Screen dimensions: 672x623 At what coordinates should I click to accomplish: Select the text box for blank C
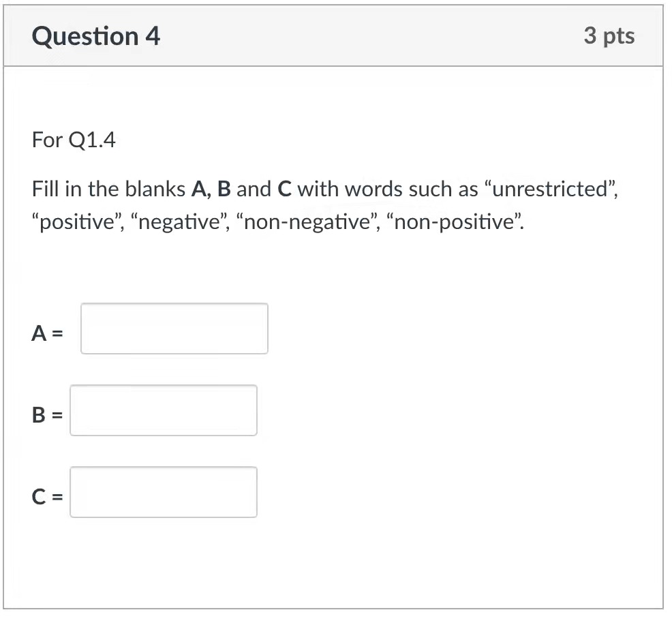[163, 492]
